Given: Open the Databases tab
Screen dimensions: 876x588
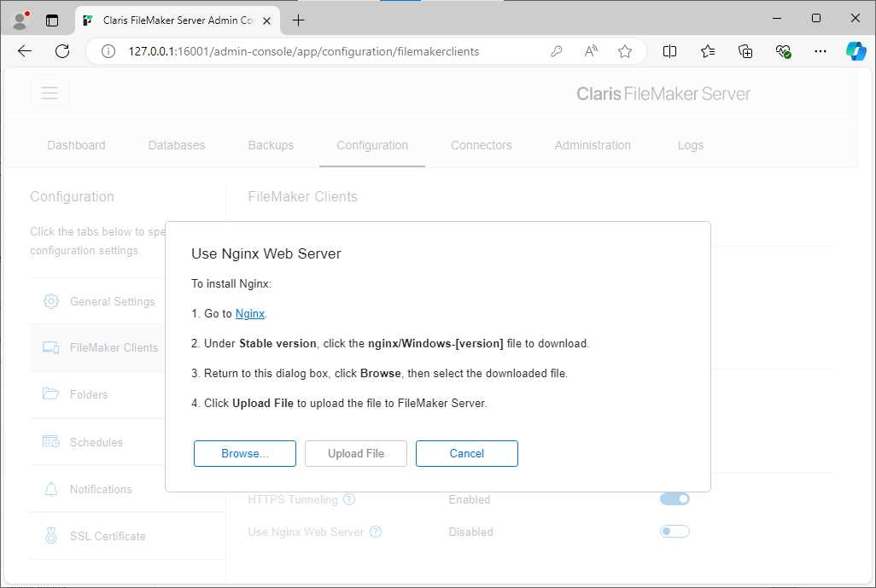Looking at the screenshot, I should (x=176, y=145).
